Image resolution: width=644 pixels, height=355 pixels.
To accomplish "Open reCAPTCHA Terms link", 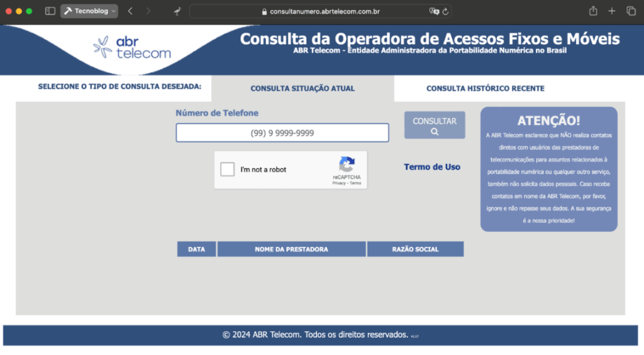I will (355, 183).
